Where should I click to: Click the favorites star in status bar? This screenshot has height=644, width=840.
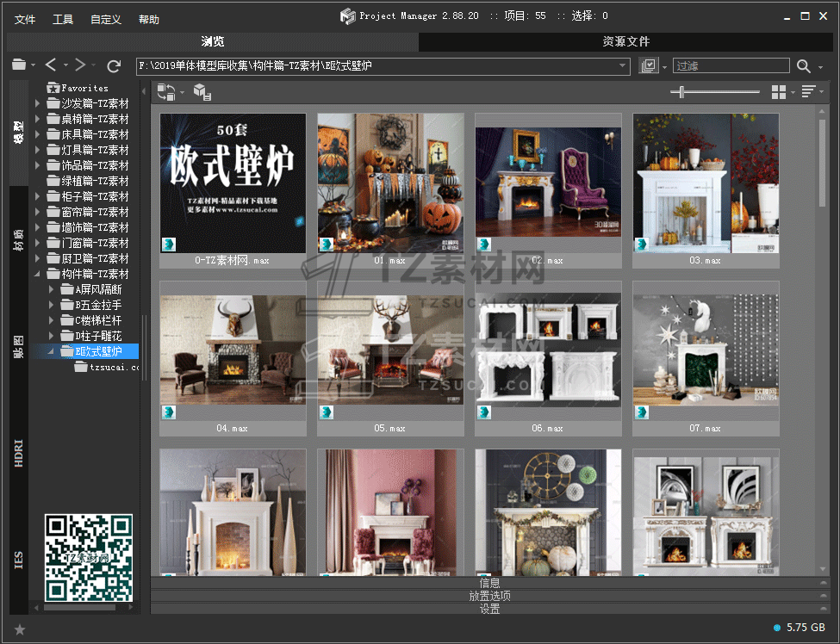tap(20, 629)
